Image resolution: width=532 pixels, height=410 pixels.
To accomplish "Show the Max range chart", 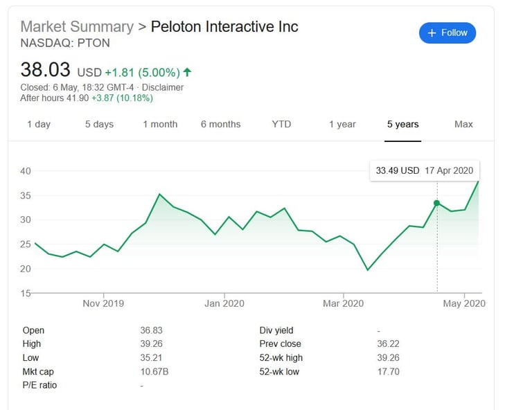I will pos(463,124).
